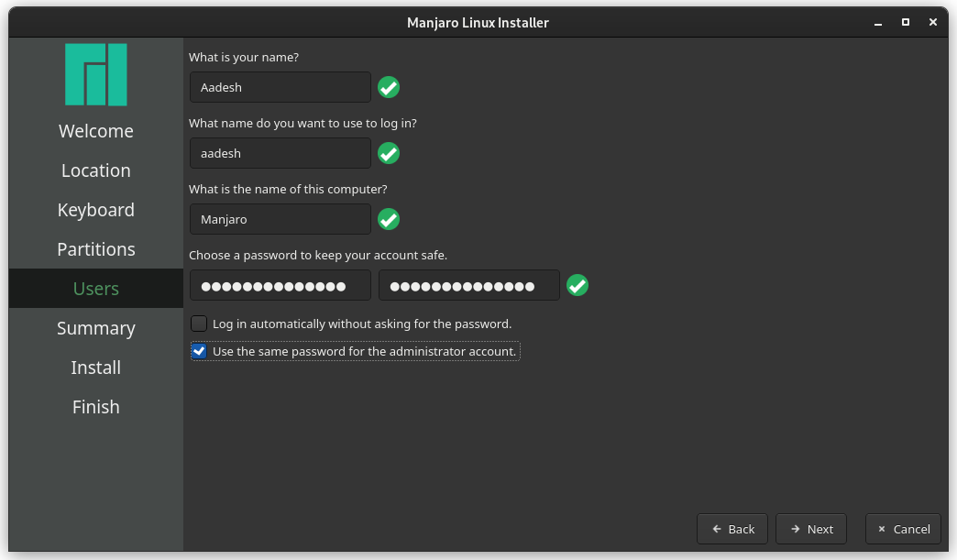
Task: Select the Keyboard step
Action: click(95, 209)
